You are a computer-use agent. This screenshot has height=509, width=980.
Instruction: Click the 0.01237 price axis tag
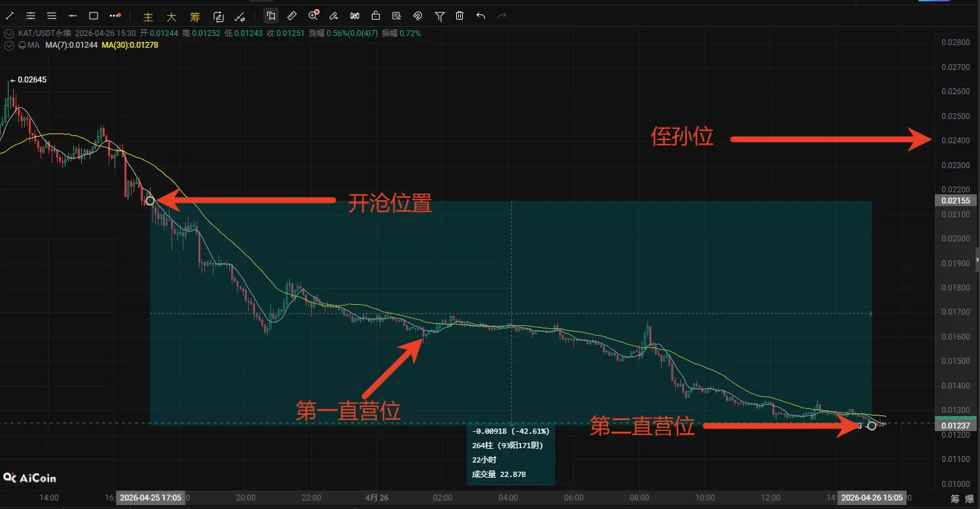[x=956, y=426]
